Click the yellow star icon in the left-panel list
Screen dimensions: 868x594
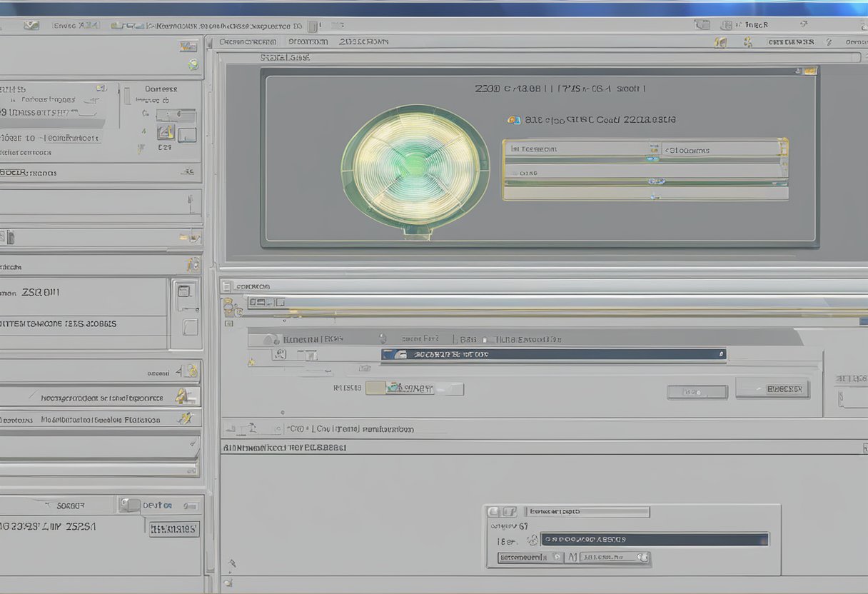[x=186, y=418]
